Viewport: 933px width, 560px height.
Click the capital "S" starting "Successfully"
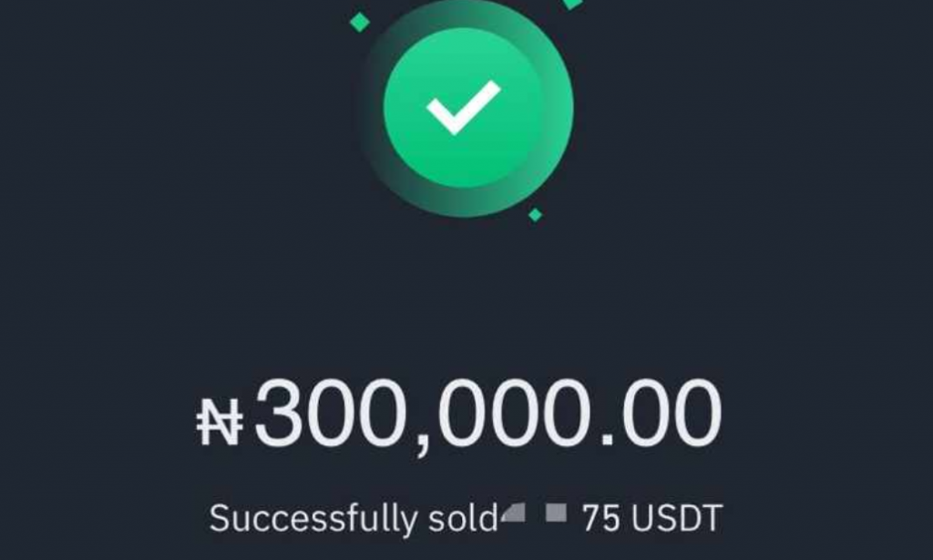point(219,517)
